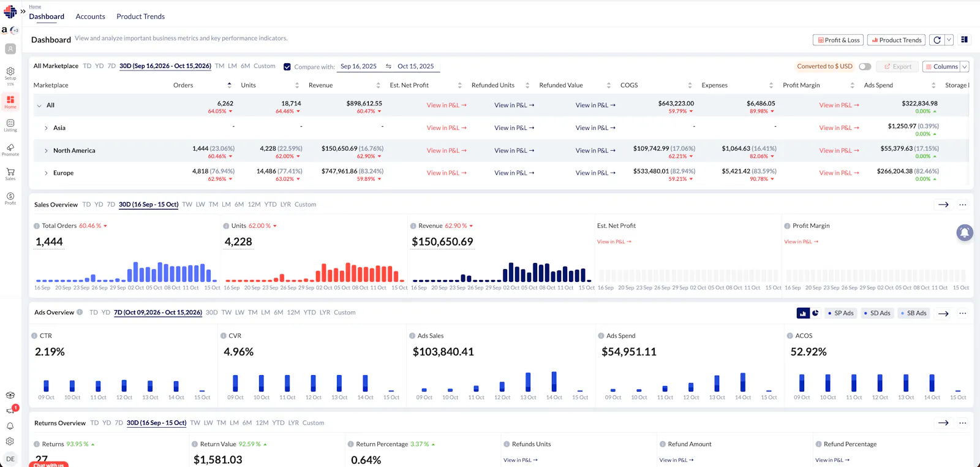The width and height of the screenshot is (980, 467).
Task: Click the Home breadcrumb link
Action: [35, 7]
